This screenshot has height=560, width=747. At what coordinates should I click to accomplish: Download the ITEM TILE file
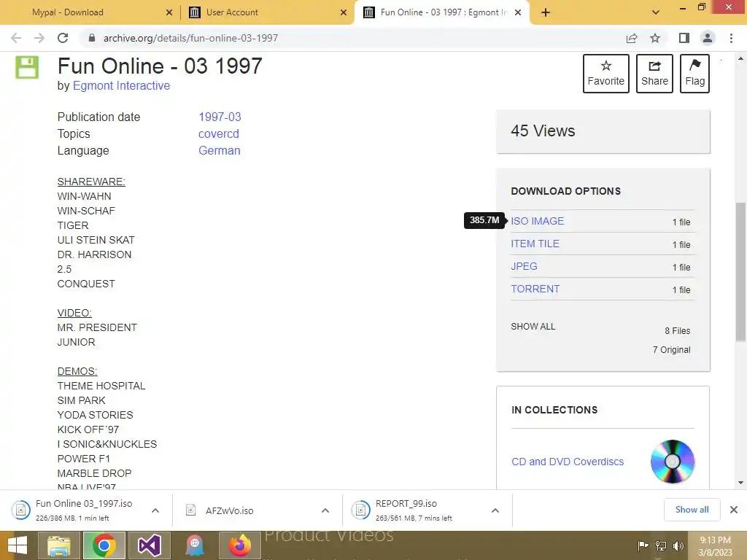pos(535,244)
